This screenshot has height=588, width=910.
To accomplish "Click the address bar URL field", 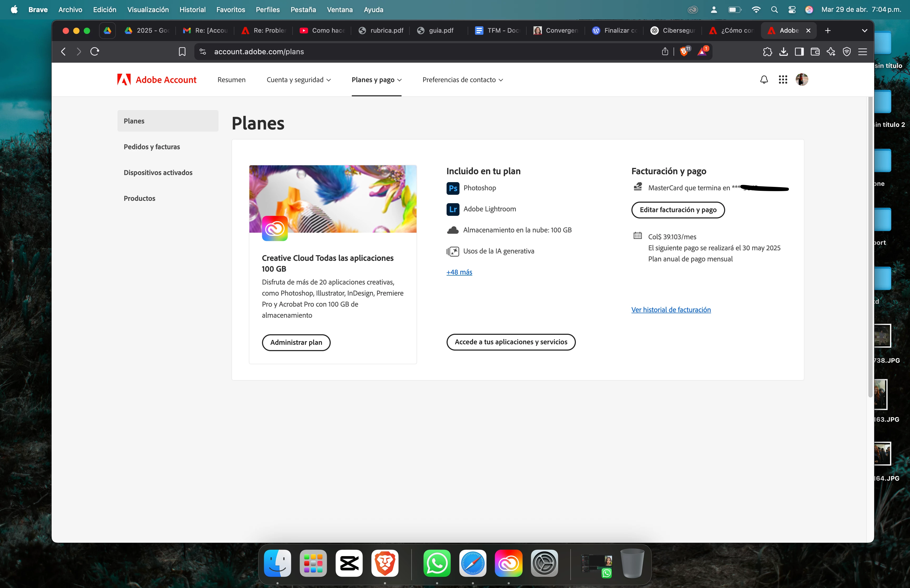I will click(420, 52).
